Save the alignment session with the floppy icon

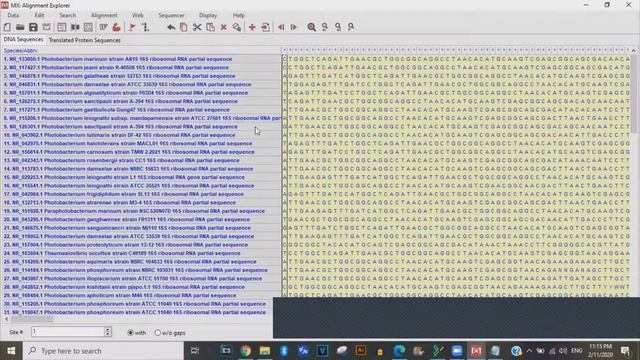pyautogui.click(x=33, y=27)
